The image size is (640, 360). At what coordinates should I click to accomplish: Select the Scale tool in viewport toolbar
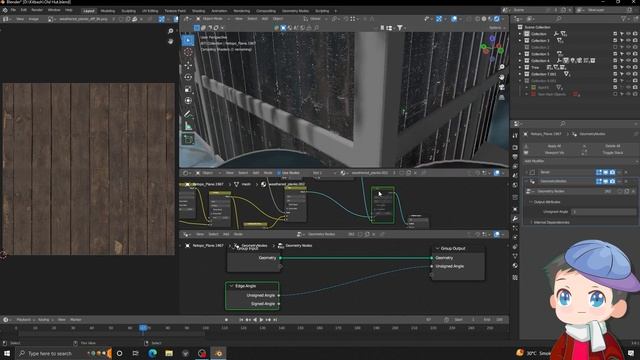188,89
